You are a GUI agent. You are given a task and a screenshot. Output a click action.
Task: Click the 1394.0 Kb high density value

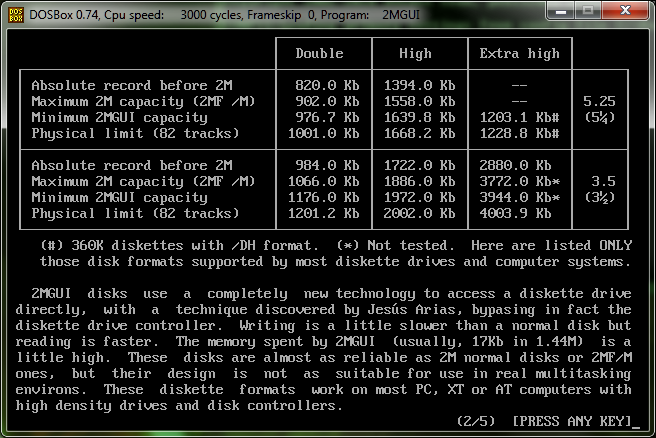[x=416, y=85]
